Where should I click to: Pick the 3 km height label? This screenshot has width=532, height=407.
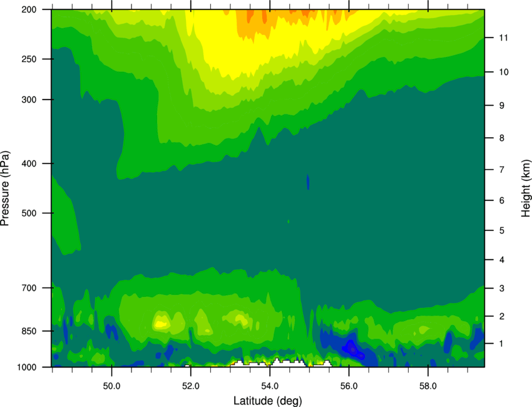click(x=502, y=288)
